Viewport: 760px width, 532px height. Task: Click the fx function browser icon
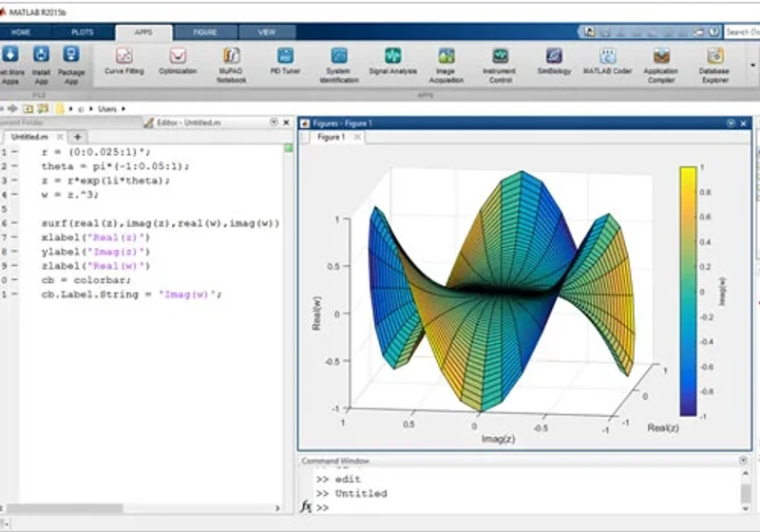pos(305,506)
